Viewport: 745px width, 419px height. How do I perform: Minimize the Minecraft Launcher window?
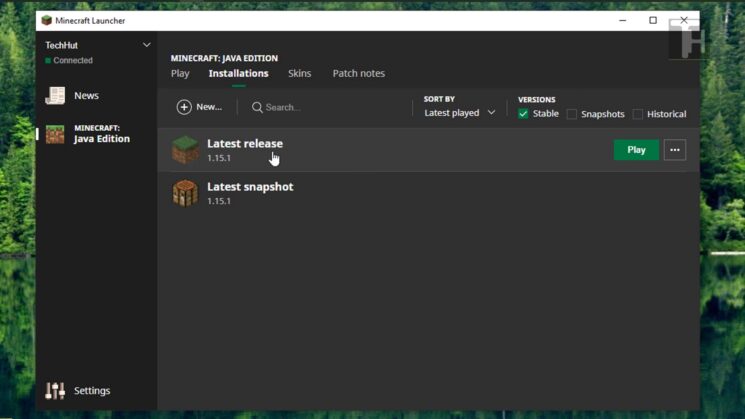pyautogui.click(x=622, y=20)
